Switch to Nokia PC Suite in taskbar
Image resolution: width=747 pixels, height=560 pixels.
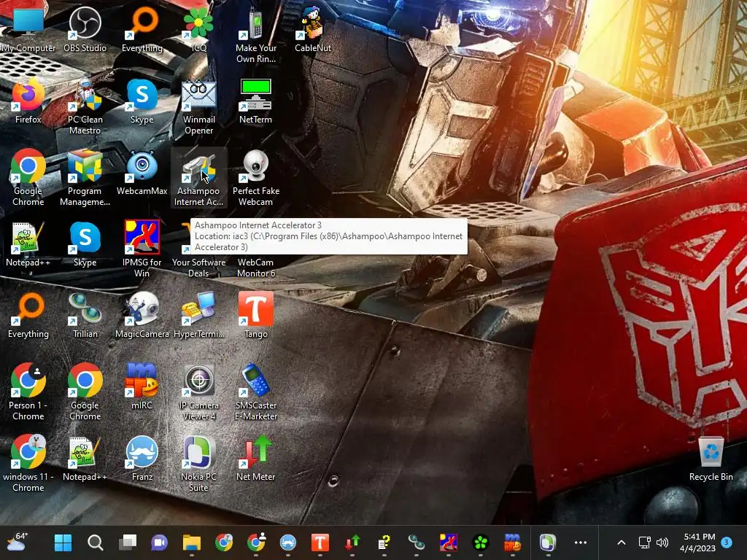pos(548,542)
